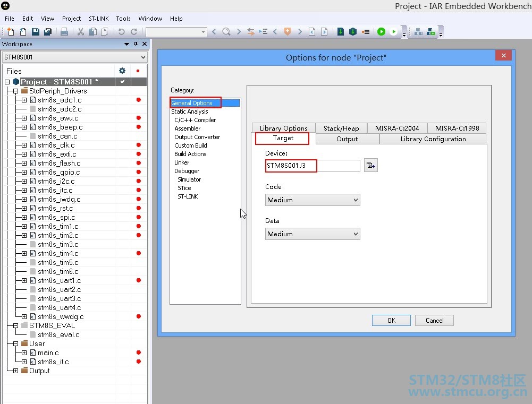Switch to the Stack/Heap tab
This screenshot has height=404, width=532.
(341, 128)
